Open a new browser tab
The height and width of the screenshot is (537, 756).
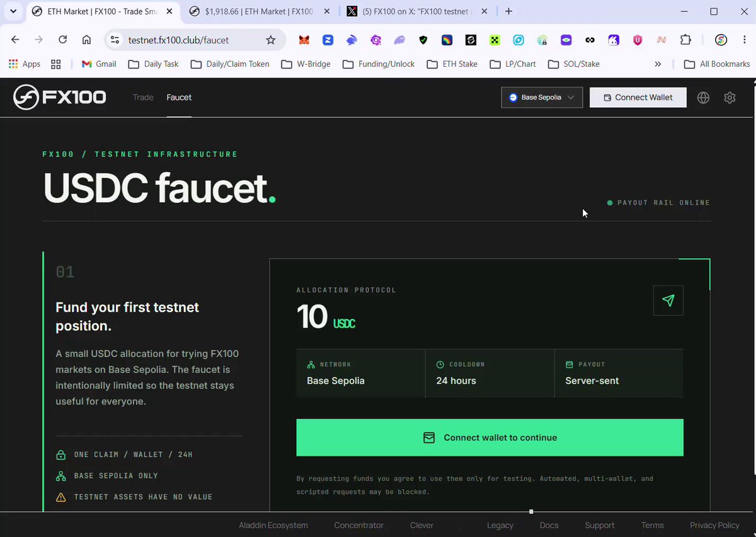[509, 11]
